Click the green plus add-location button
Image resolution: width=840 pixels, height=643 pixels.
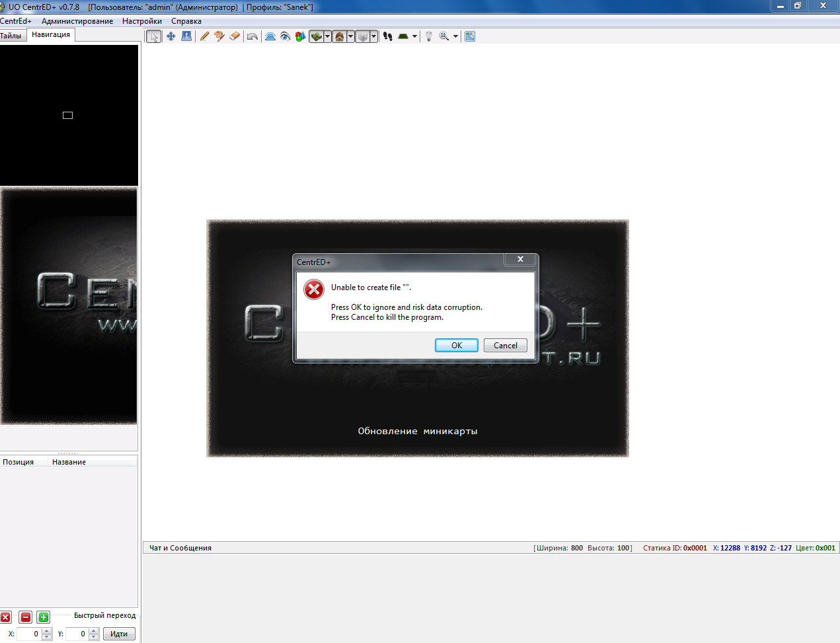click(43, 617)
